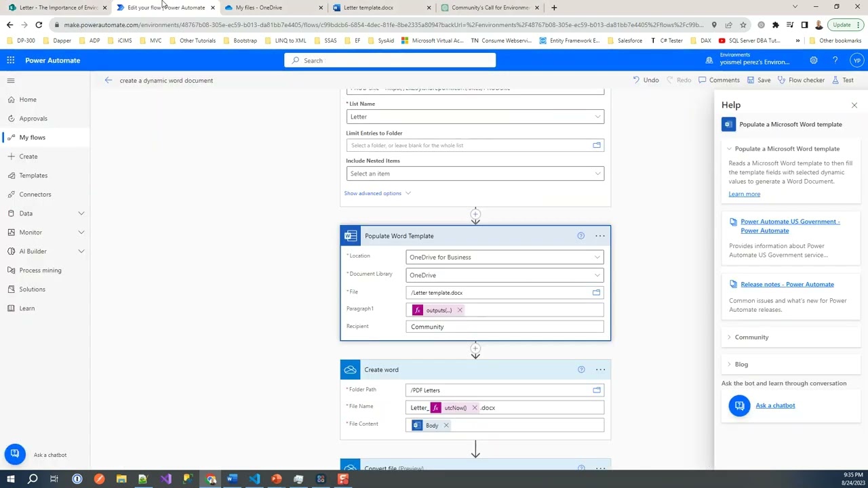Remove the outputs(...) expression token

click(459, 310)
